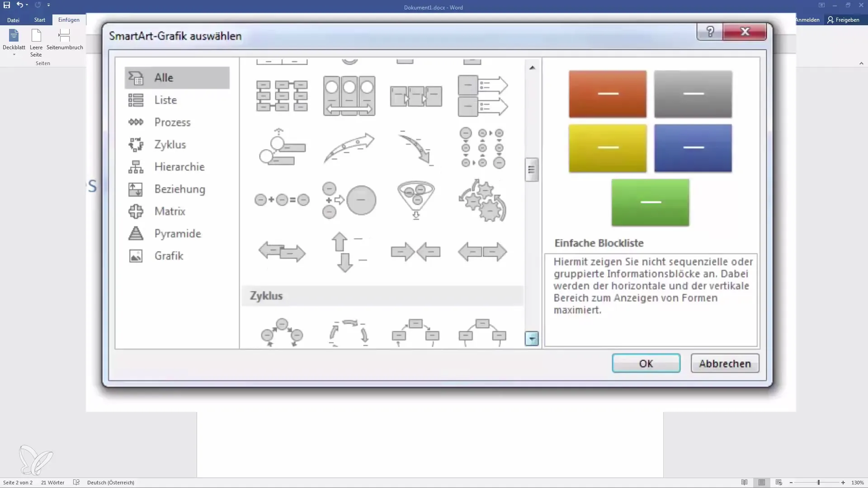Confirm selection with OK button
868x488 pixels.
646,364
